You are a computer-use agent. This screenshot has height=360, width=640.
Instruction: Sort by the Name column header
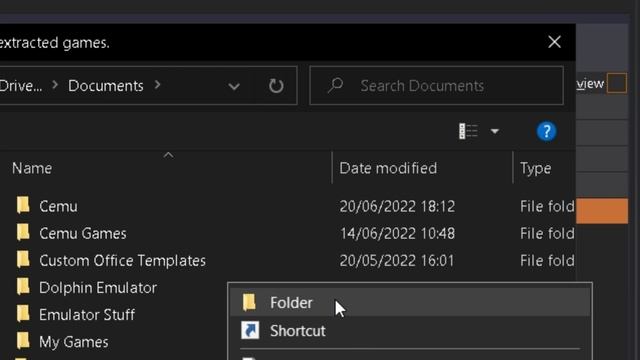coord(32,168)
